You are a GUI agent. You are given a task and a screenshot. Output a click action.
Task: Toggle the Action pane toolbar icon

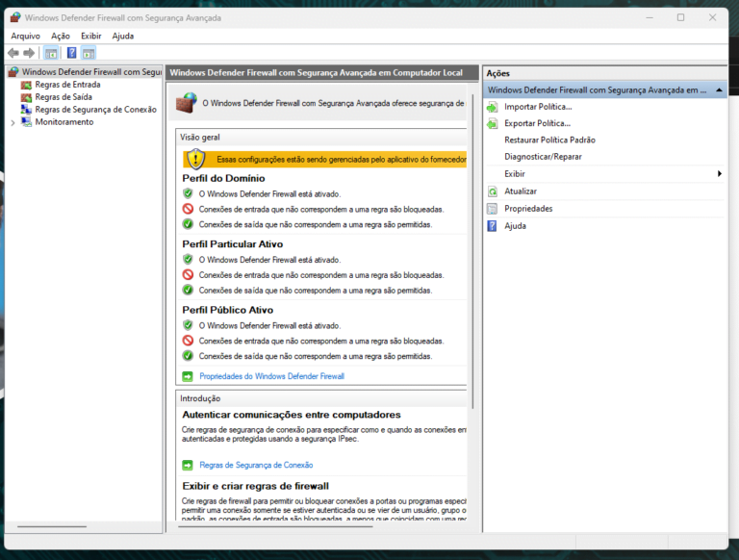[x=89, y=53]
